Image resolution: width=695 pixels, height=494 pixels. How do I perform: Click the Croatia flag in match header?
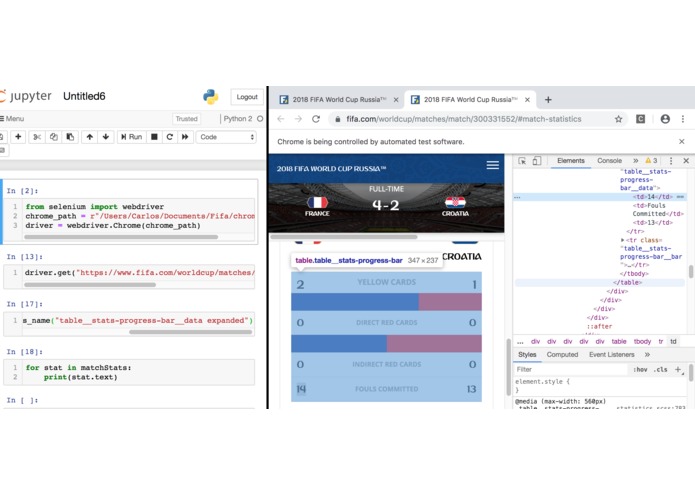click(x=455, y=202)
